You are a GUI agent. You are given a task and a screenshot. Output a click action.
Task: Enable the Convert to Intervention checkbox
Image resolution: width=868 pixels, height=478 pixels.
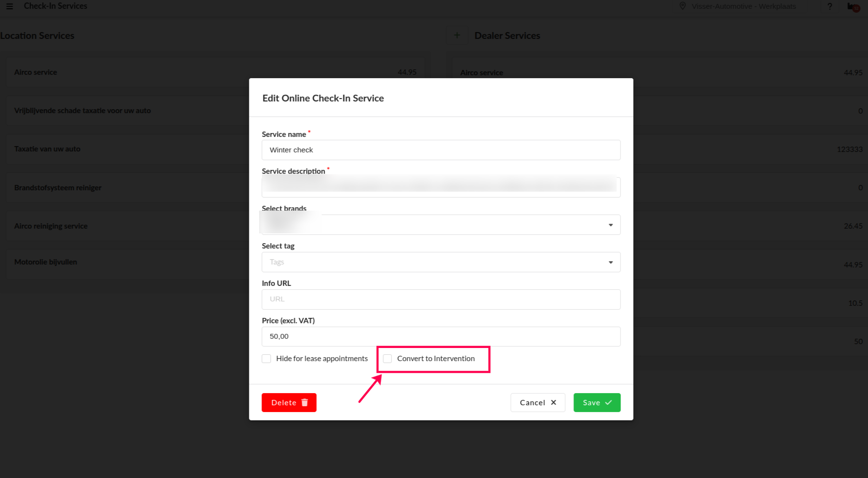[x=387, y=359]
